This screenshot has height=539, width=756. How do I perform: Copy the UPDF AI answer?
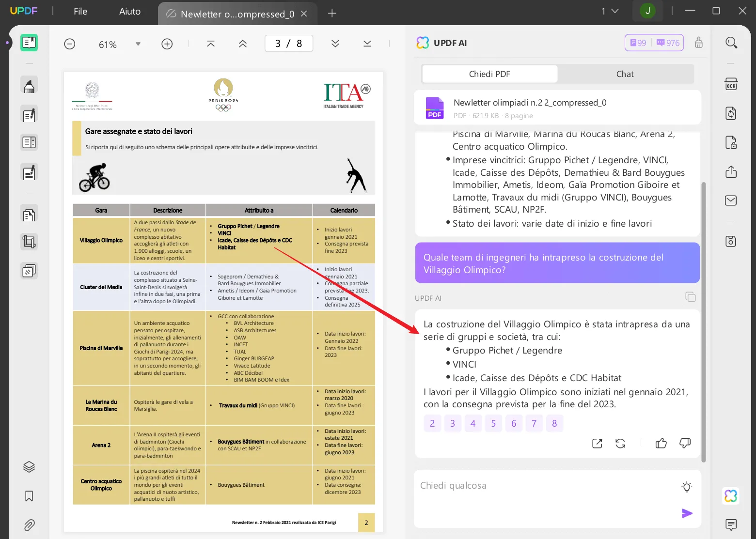(x=691, y=297)
